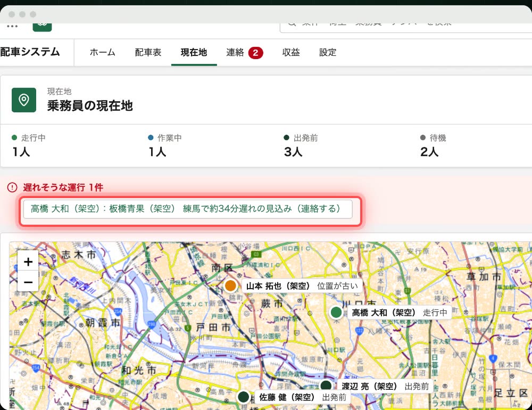The height and width of the screenshot is (410, 532).
Task: Click the green app logo icon
Action: [42, 27]
